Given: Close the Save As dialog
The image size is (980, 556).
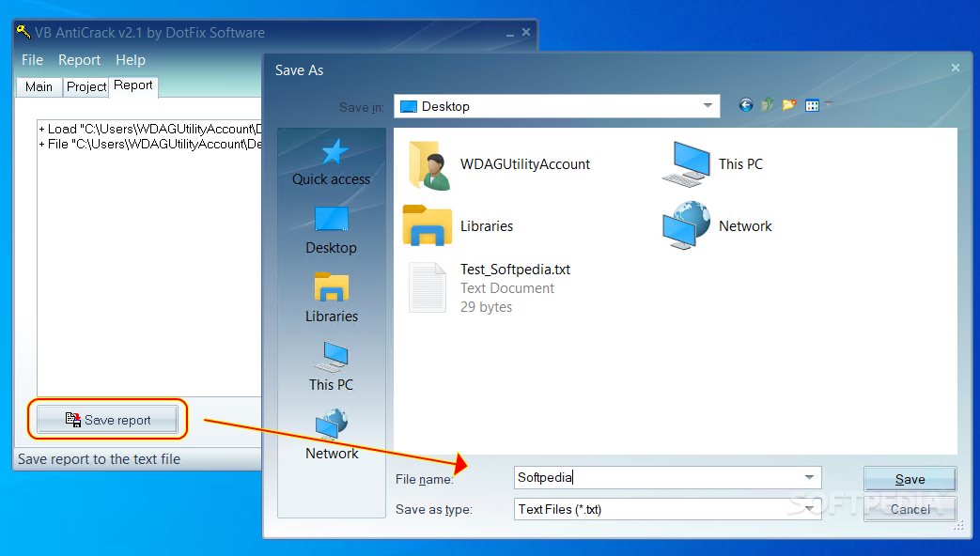Looking at the screenshot, I should tap(955, 68).
